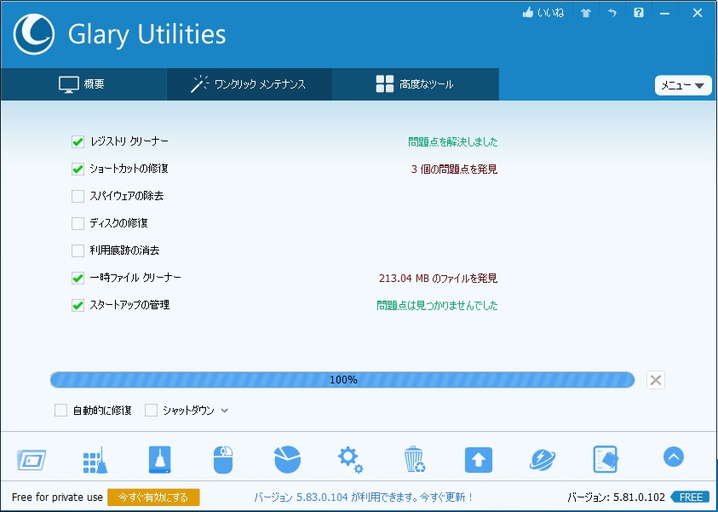Open the disk cleaner broom icon
The width and height of the screenshot is (718, 512).
tap(159, 459)
